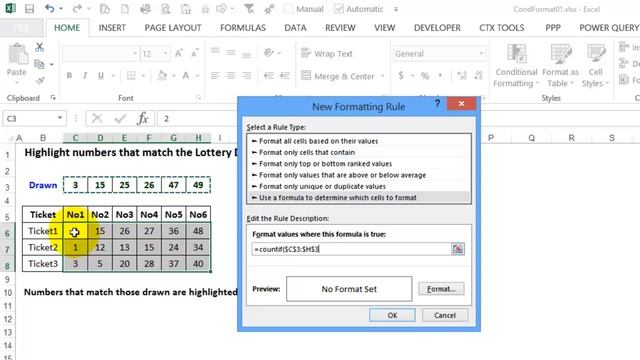Open the Paste options dropdown arrow
The height and width of the screenshot is (360, 640).
(x=16, y=83)
